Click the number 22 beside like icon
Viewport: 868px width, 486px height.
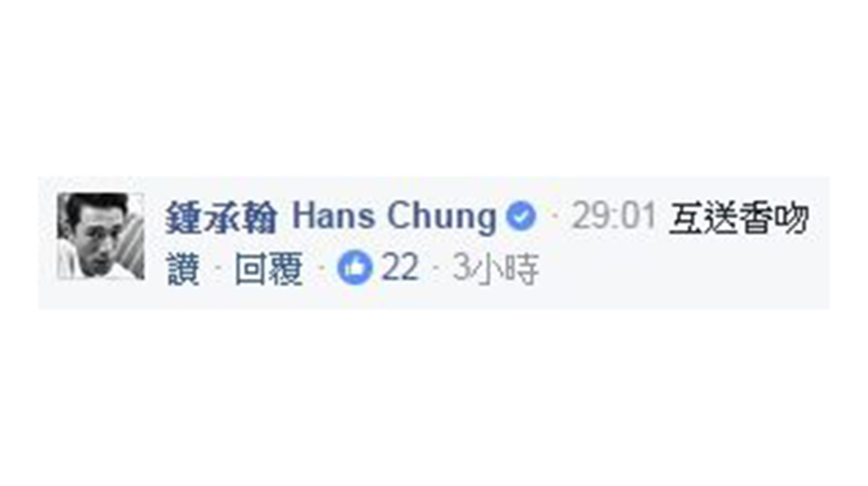click(400, 268)
